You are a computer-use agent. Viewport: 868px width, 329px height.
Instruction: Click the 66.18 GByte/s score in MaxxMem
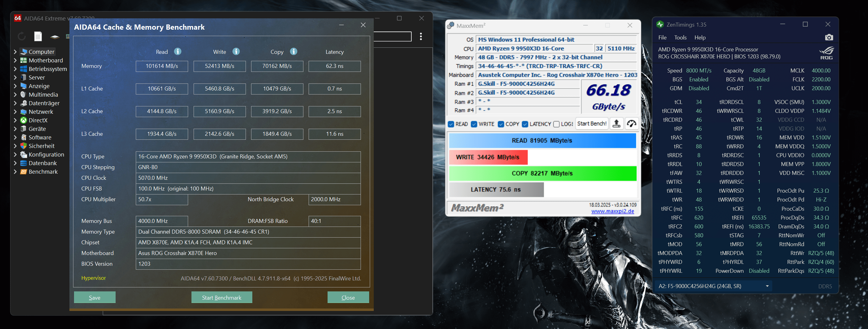[x=609, y=97]
